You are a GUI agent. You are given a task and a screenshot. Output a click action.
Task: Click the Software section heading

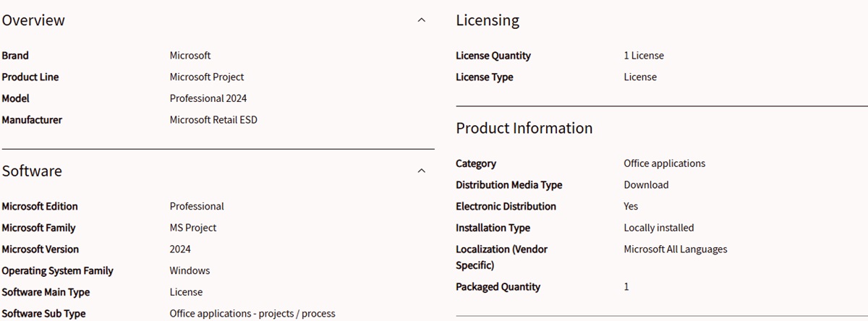tap(32, 171)
